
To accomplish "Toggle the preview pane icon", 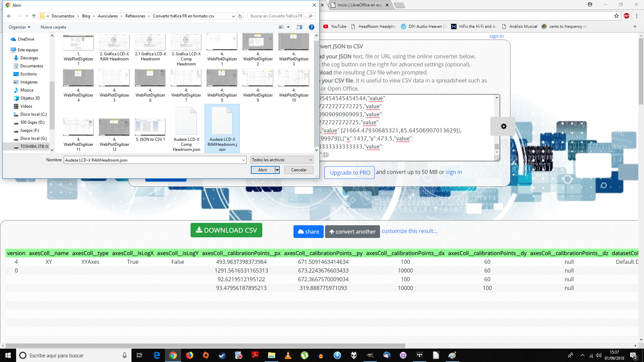I will point(300,27).
